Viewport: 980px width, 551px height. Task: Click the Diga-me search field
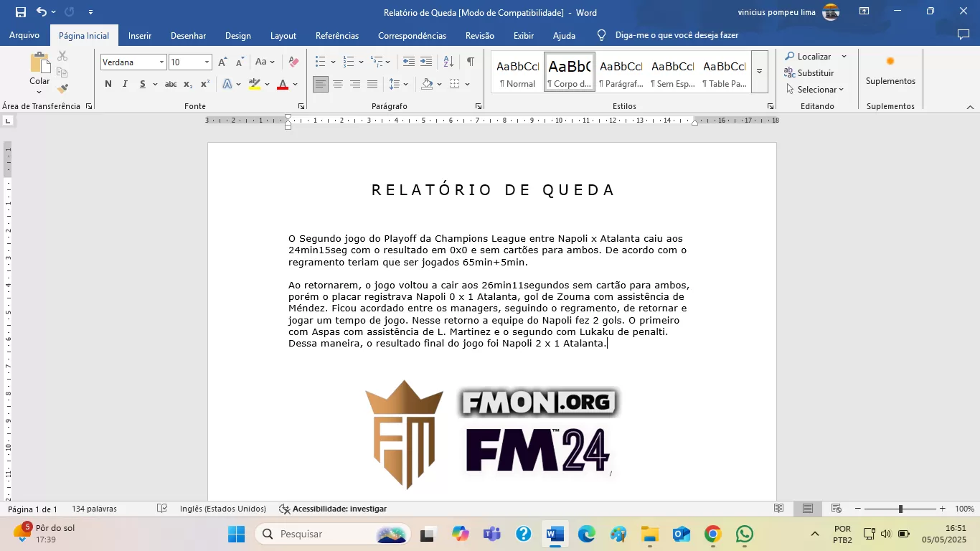click(677, 35)
